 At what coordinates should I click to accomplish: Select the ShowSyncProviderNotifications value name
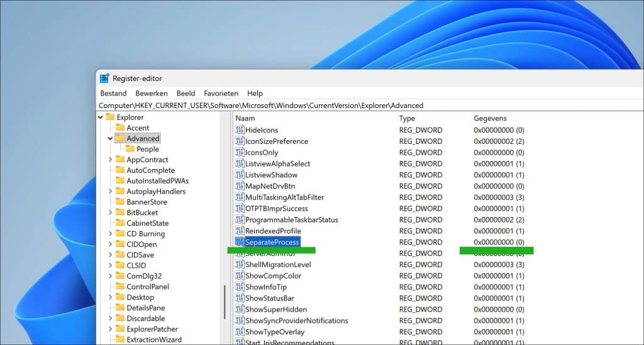tap(297, 320)
